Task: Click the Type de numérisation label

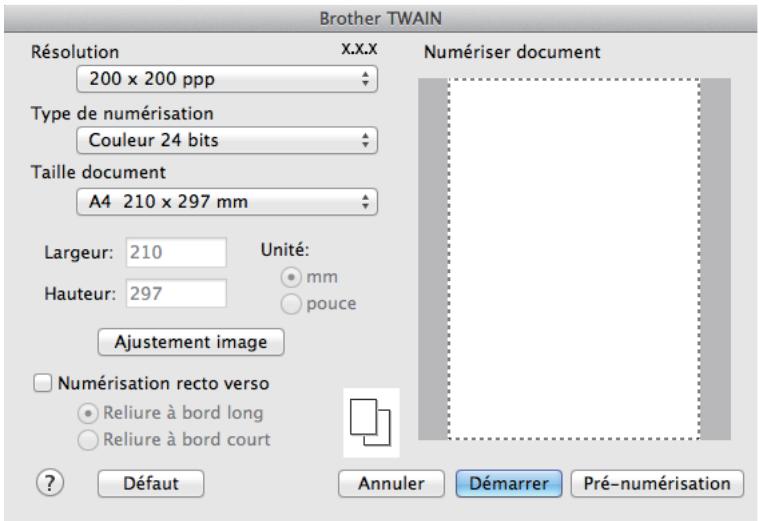Action: (122, 113)
